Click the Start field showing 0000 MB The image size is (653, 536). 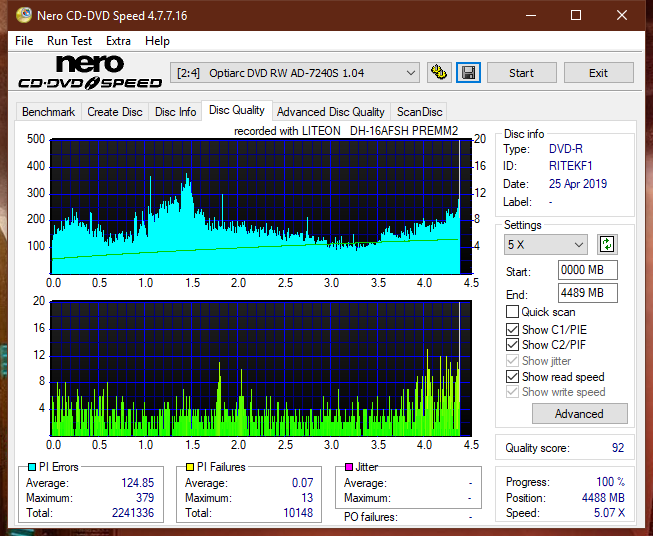[587, 270]
